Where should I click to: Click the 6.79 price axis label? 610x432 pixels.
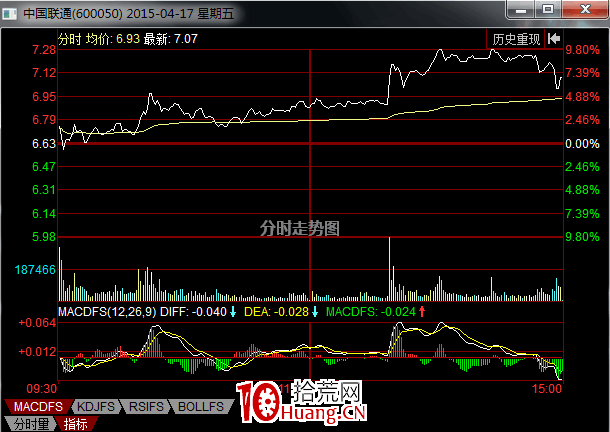pos(44,119)
